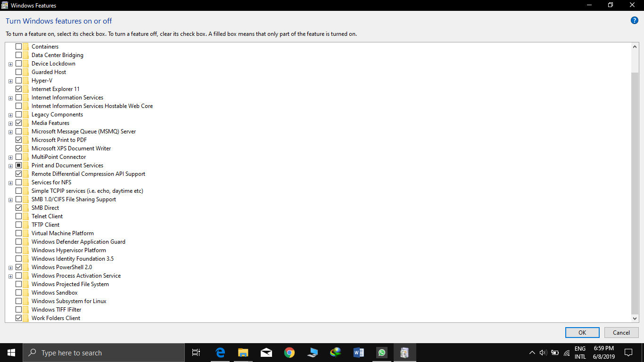Open the Windows Features help icon
Viewport: 644px width, 362px height.
click(x=635, y=20)
